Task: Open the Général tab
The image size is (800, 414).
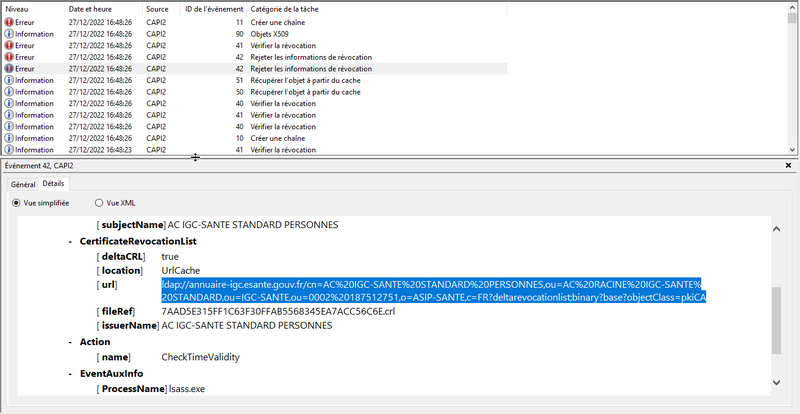Action: tap(22, 184)
